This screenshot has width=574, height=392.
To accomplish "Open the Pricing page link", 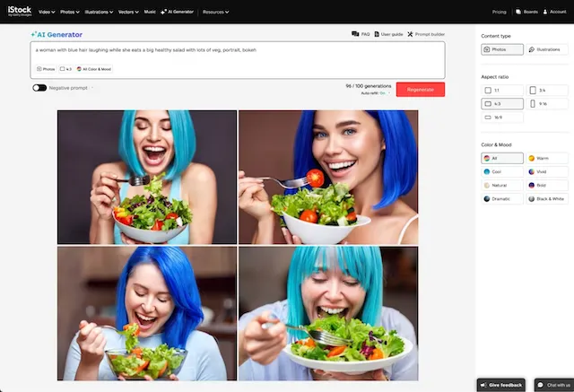I will click(x=499, y=12).
